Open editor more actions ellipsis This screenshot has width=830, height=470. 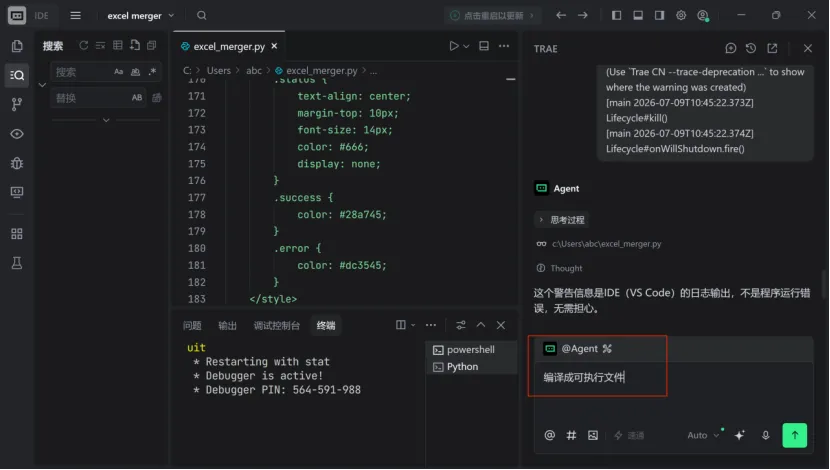(x=504, y=46)
